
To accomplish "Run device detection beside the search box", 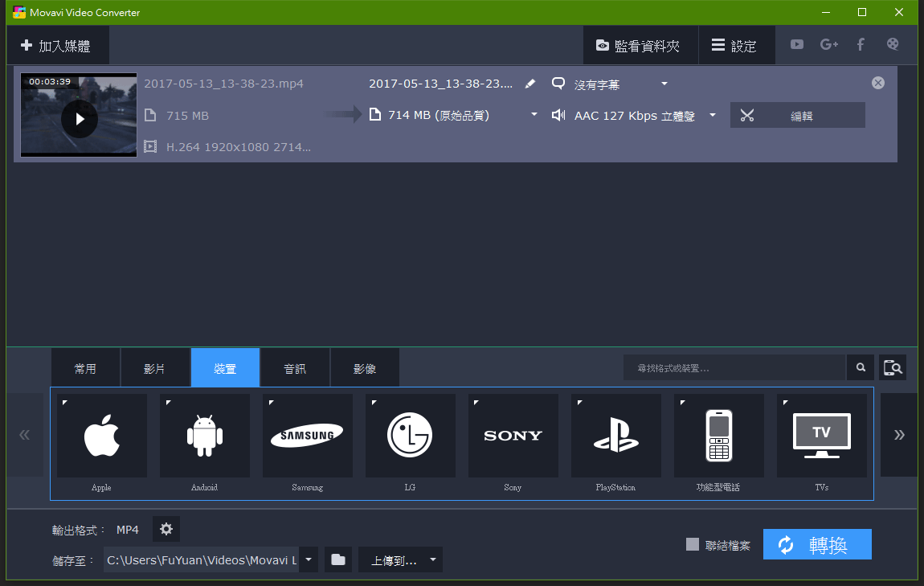I will pos(892,367).
